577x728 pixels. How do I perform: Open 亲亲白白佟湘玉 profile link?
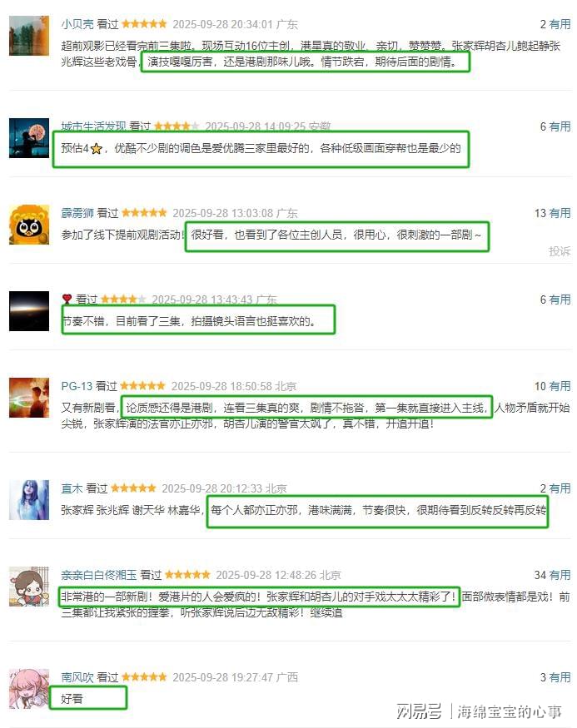pos(99,575)
